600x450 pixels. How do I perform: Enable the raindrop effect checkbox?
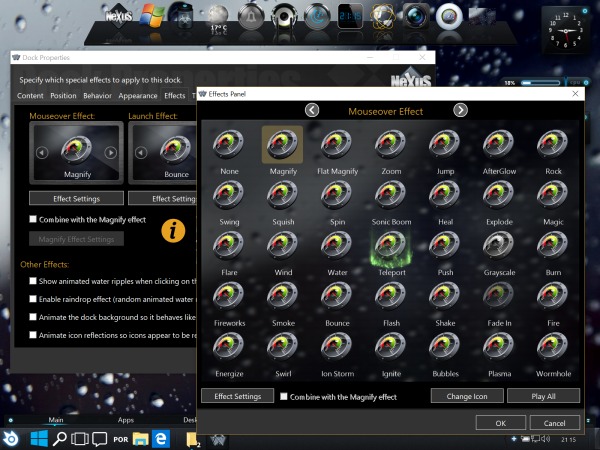(34, 299)
